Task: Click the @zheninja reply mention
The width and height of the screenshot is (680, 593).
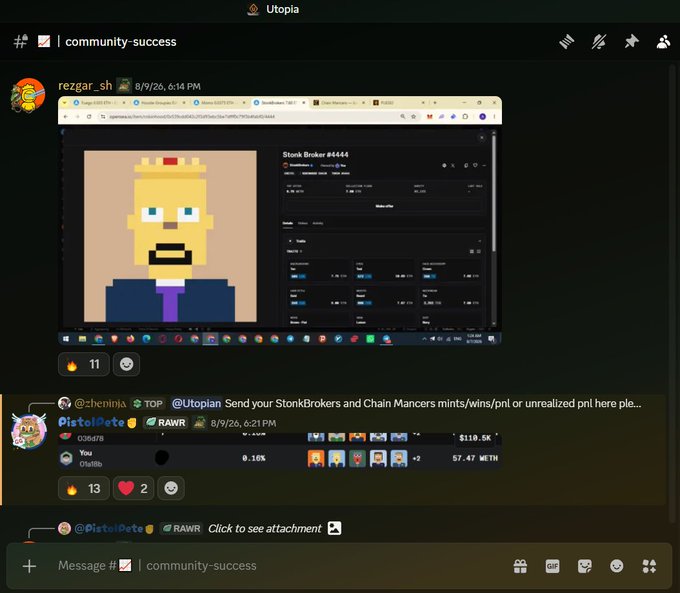Action: click(100, 403)
